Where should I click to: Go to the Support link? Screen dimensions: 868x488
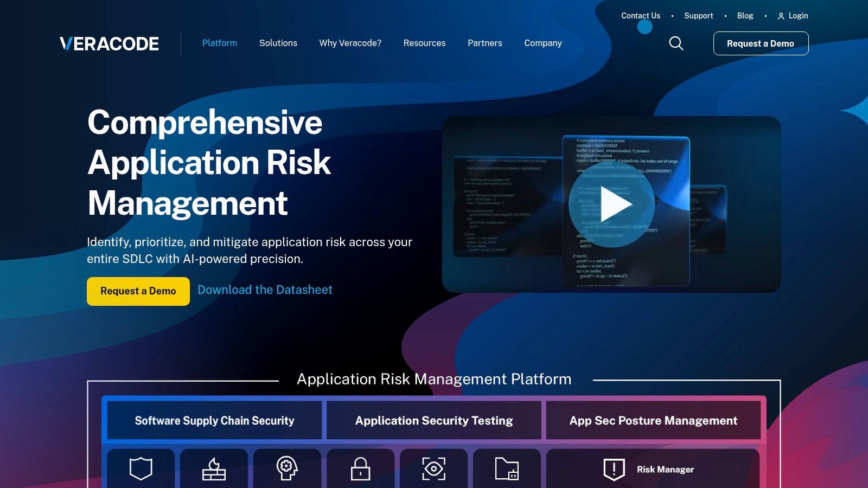click(699, 16)
